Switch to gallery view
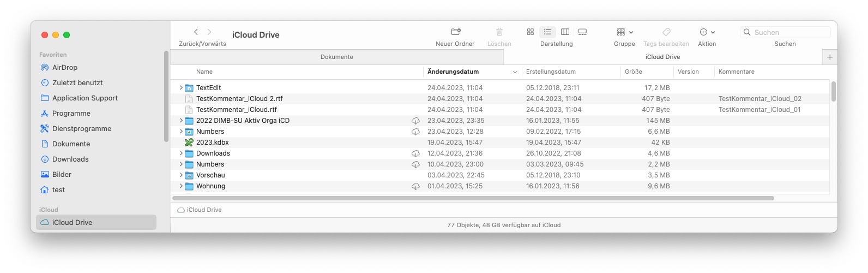The height and width of the screenshot is (273, 868). click(582, 32)
